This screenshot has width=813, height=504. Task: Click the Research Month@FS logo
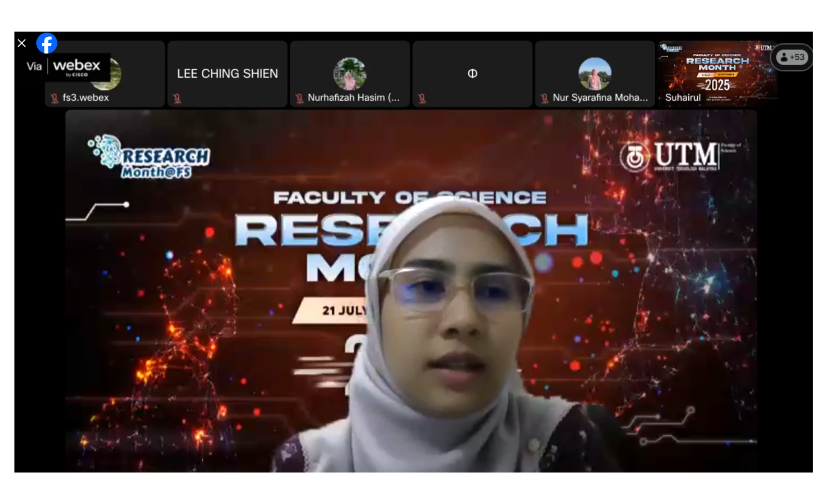[149, 157]
